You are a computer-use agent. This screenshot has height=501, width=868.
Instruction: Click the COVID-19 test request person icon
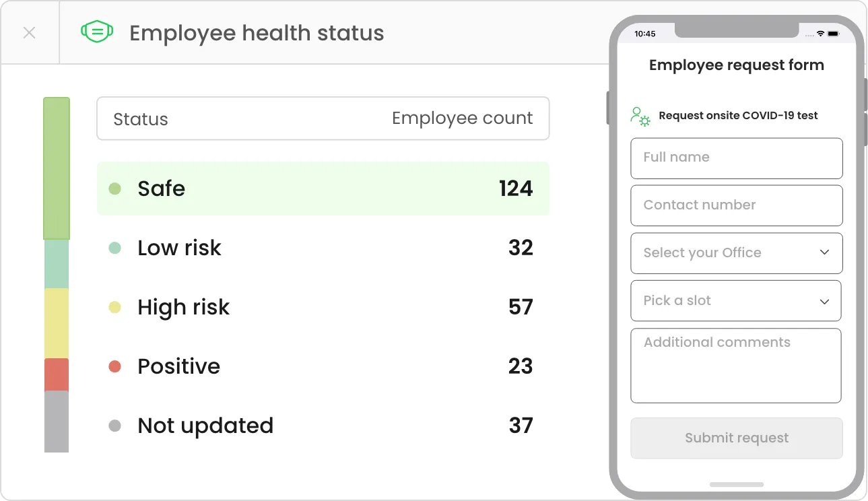(x=640, y=116)
